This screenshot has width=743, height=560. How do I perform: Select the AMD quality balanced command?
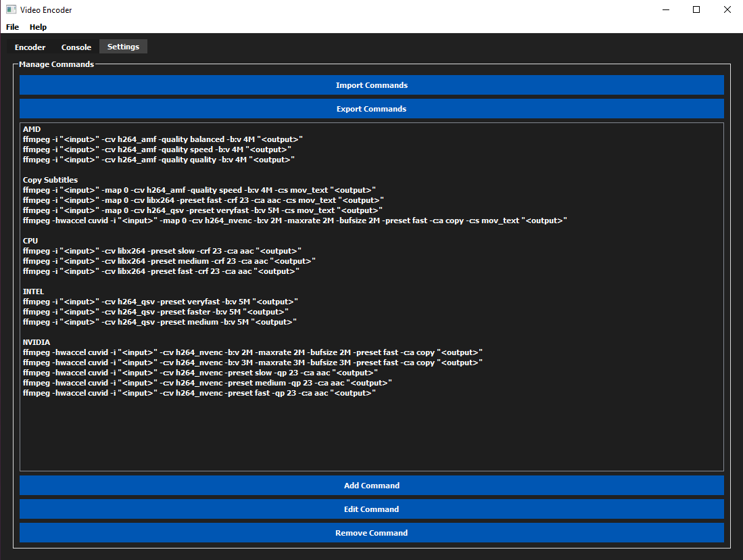(162, 139)
